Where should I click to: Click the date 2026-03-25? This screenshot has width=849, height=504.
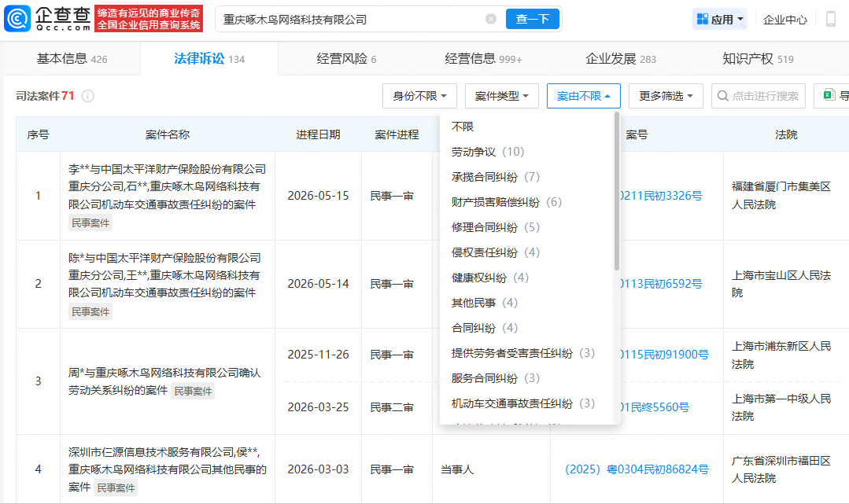tap(319, 407)
